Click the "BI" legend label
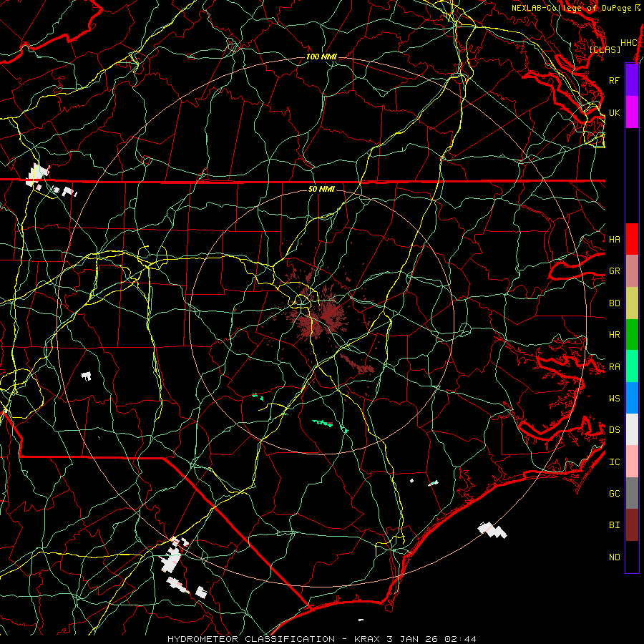Viewport: 644px width, 644px height. 614,525
